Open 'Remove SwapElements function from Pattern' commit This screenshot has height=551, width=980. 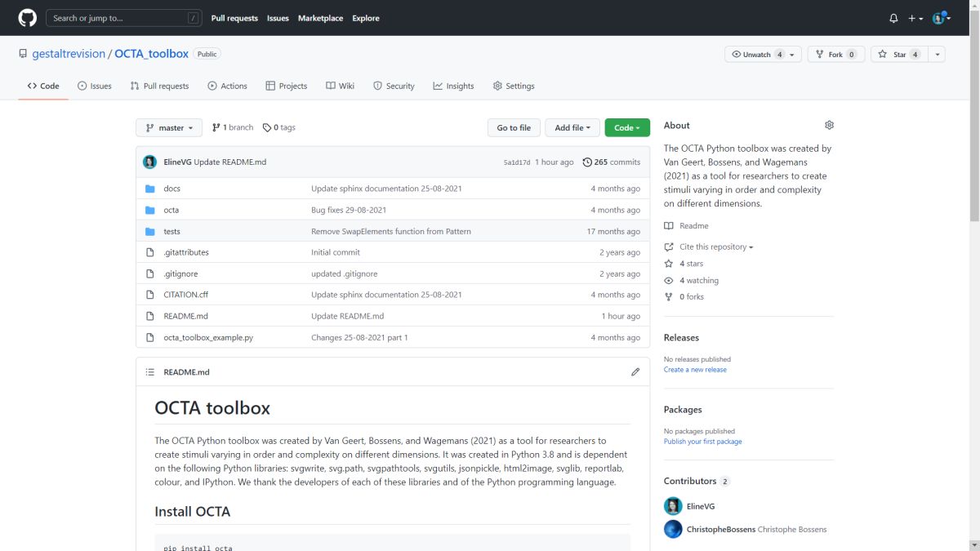[390, 231]
